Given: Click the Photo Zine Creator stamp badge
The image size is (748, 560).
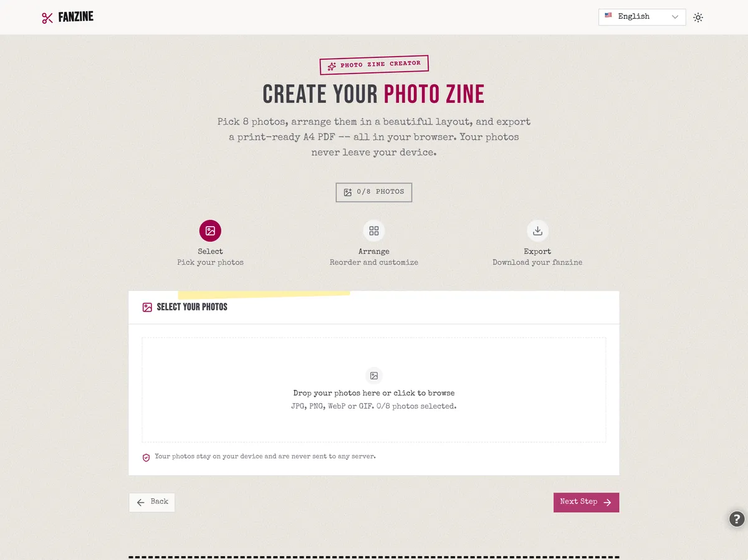Looking at the screenshot, I should tap(374, 65).
